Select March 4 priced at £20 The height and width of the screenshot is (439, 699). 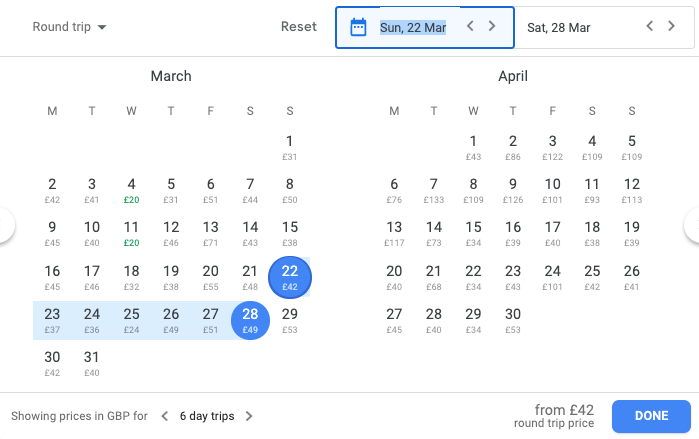coord(131,189)
